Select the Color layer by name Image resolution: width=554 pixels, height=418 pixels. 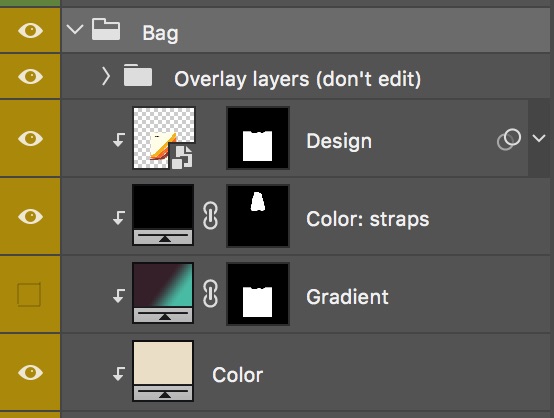pyautogui.click(x=237, y=375)
